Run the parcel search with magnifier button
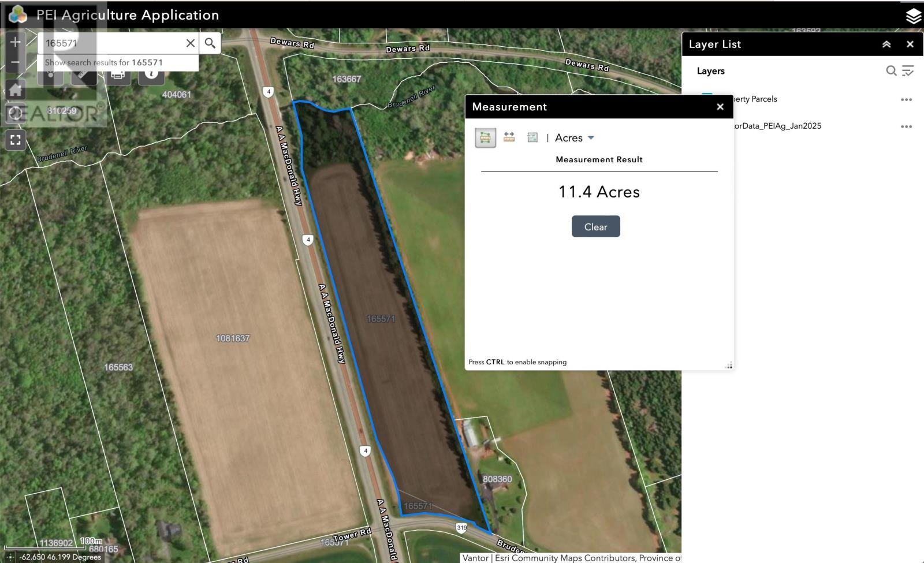924x563 pixels. click(210, 43)
